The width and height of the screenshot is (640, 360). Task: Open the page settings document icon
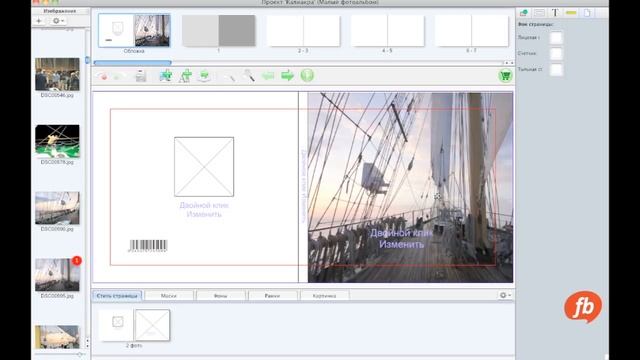pos(587,13)
